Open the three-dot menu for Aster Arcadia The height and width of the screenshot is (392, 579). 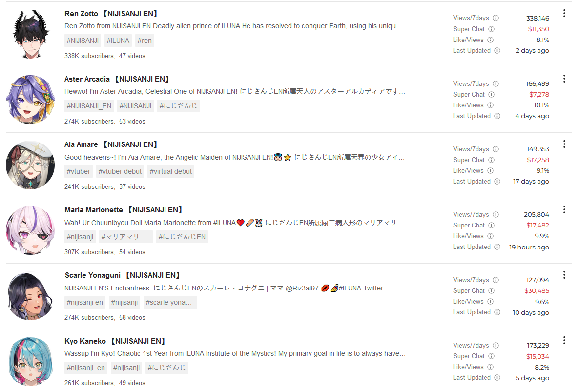pyautogui.click(x=564, y=79)
